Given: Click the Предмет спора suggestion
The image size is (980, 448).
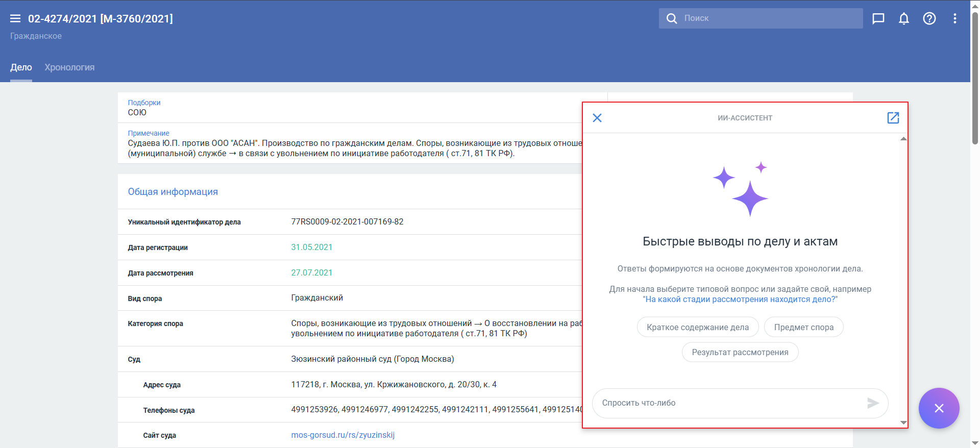Looking at the screenshot, I should point(803,327).
